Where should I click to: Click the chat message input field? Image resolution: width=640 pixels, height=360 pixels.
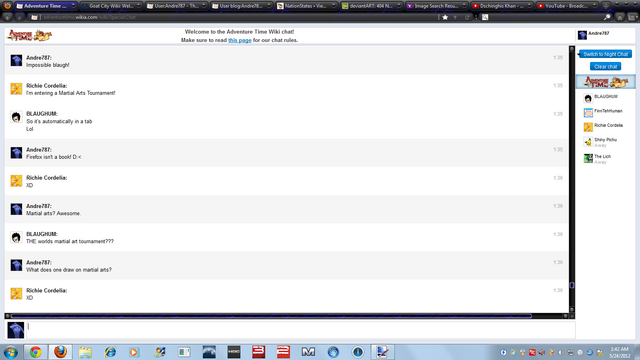[301, 330]
